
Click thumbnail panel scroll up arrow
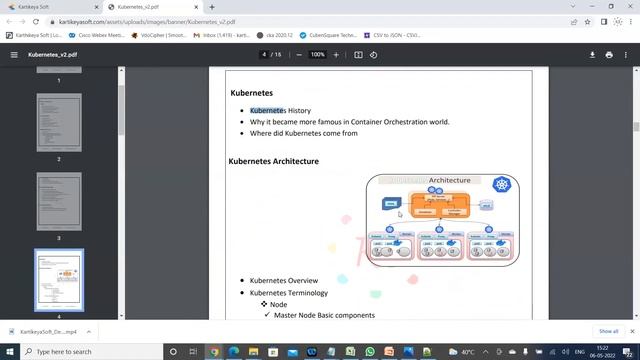tap(121, 70)
